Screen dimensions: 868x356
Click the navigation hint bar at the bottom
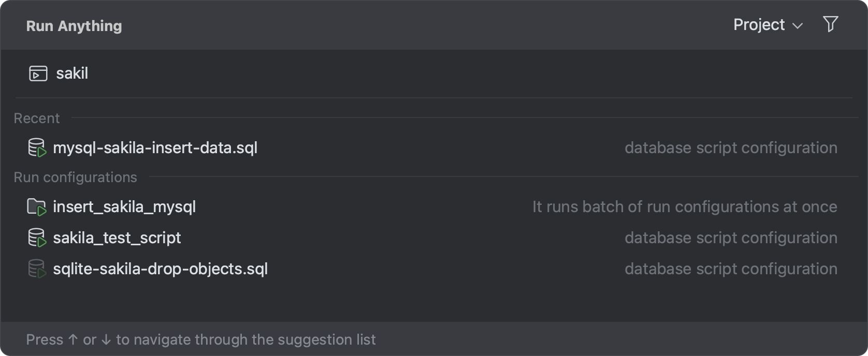pyautogui.click(x=201, y=339)
